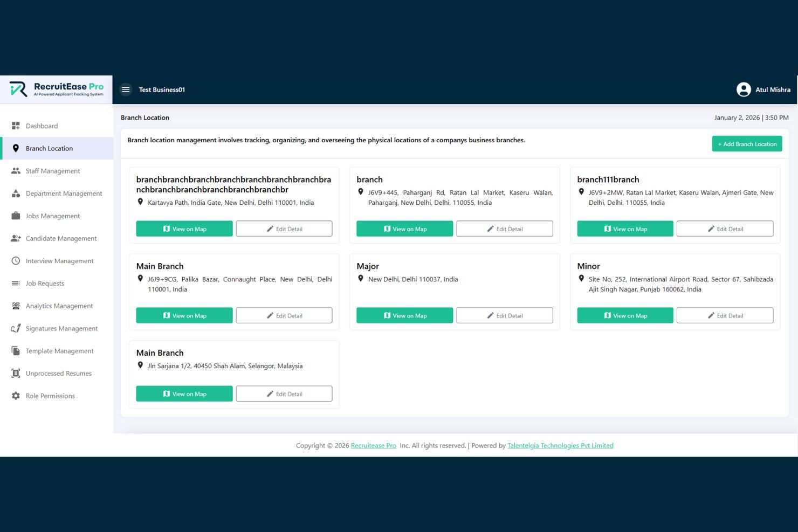The height and width of the screenshot is (532, 798).
Task: Click the Atul Mishra profile avatar icon
Action: [x=744, y=89]
